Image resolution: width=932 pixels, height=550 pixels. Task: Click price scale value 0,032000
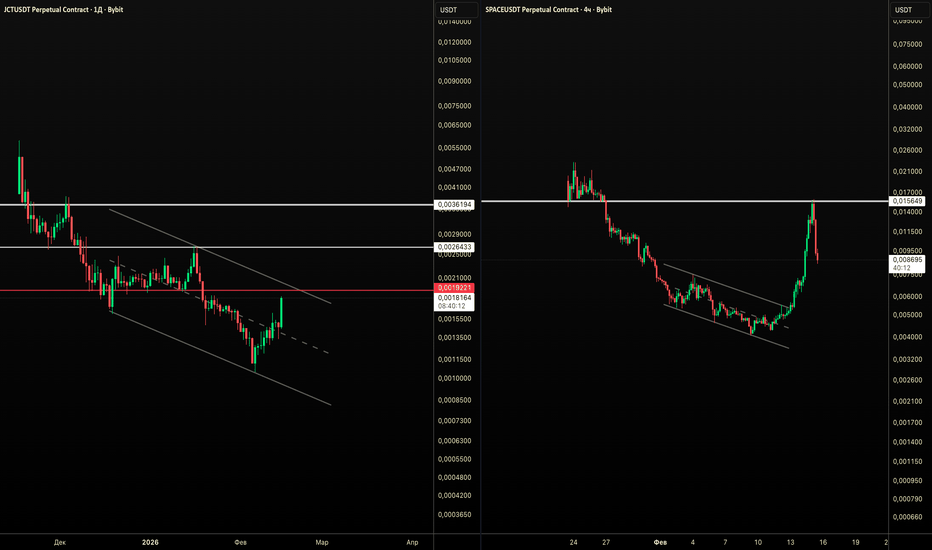pos(908,130)
